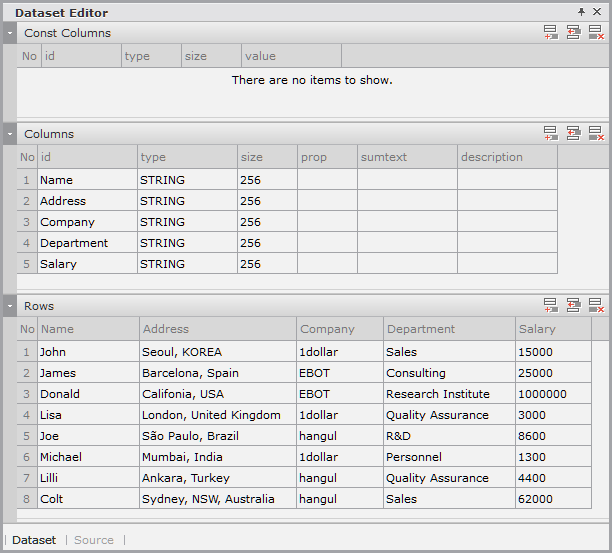The width and height of the screenshot is (612, 553).
Task: Add a new row in Rows section
Action: click(x=551, y=305)
